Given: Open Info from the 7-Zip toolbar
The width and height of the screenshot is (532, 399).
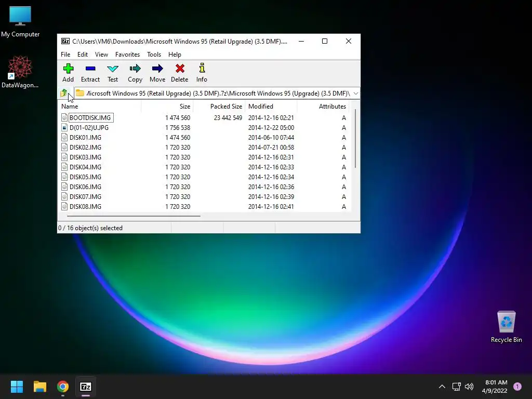Looking at the screenshot, I should pyautogui.click(x=202, y=73).
